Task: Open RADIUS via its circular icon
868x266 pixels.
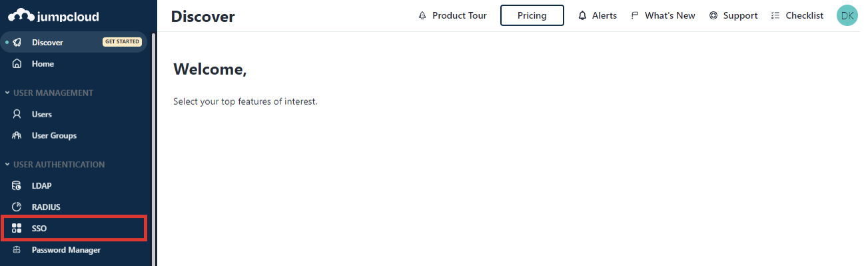Action: pos(17,207)
